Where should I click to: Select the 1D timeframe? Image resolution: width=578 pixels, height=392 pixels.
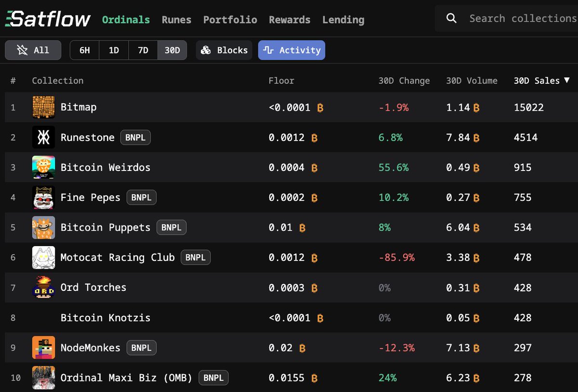114,50
